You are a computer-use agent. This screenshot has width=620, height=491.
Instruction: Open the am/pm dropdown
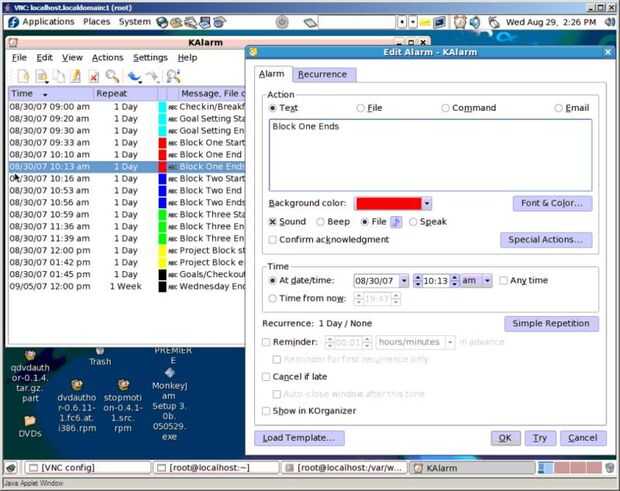pyautogui.click(x=487, y=281)
